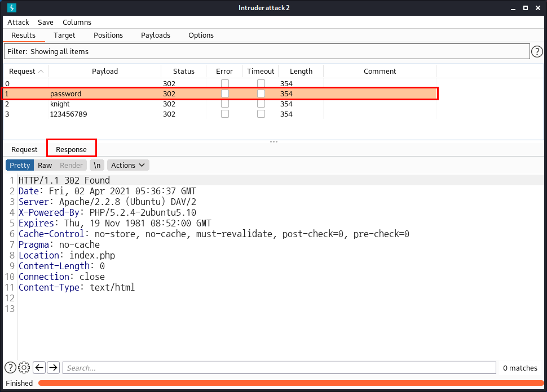Screen dimensions: 547x392
Task: Click the Content-Type: text/html line
Action: point(77,287)
